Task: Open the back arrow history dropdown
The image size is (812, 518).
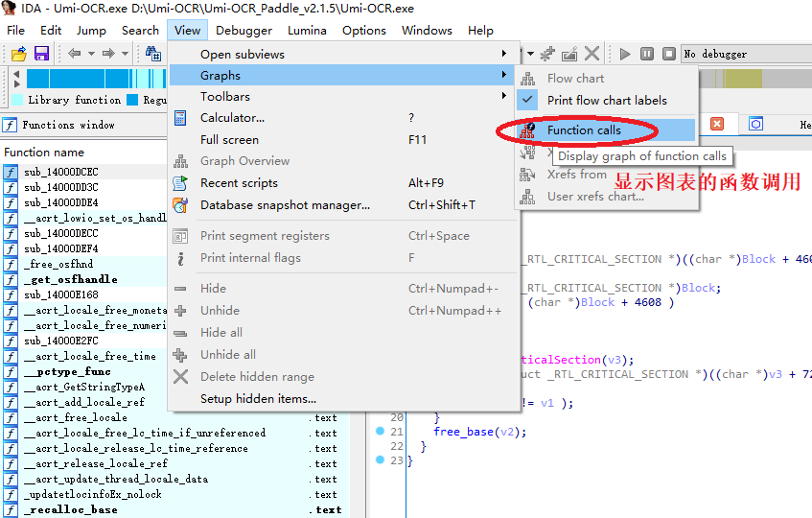Action: pyautogui.click(x=91, y=54)
